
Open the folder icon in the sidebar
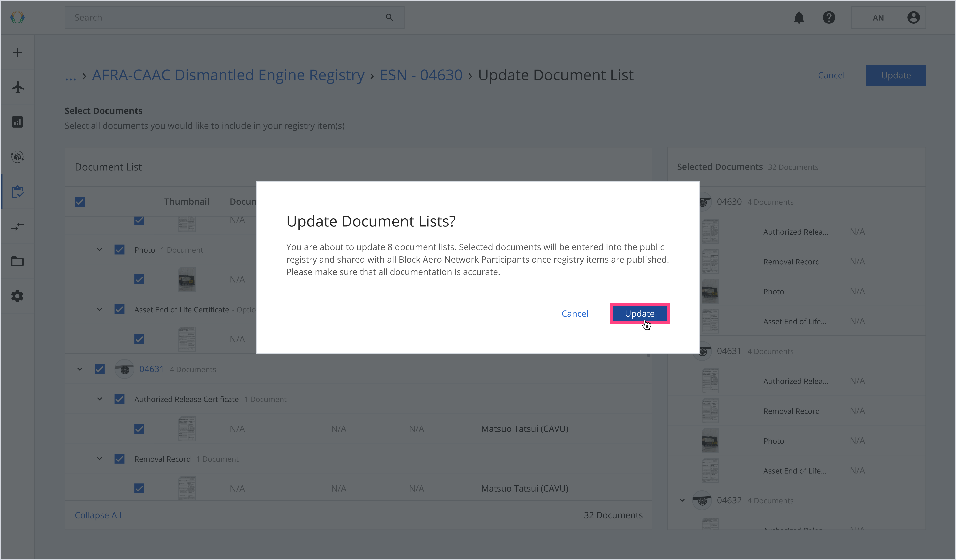17,261
